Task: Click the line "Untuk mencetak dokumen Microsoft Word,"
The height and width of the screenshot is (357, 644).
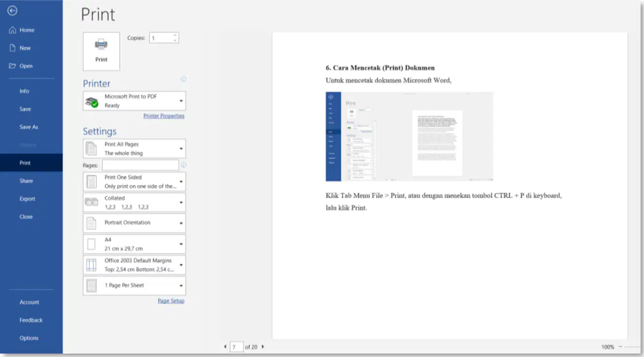Action: (x=388, y=80)
